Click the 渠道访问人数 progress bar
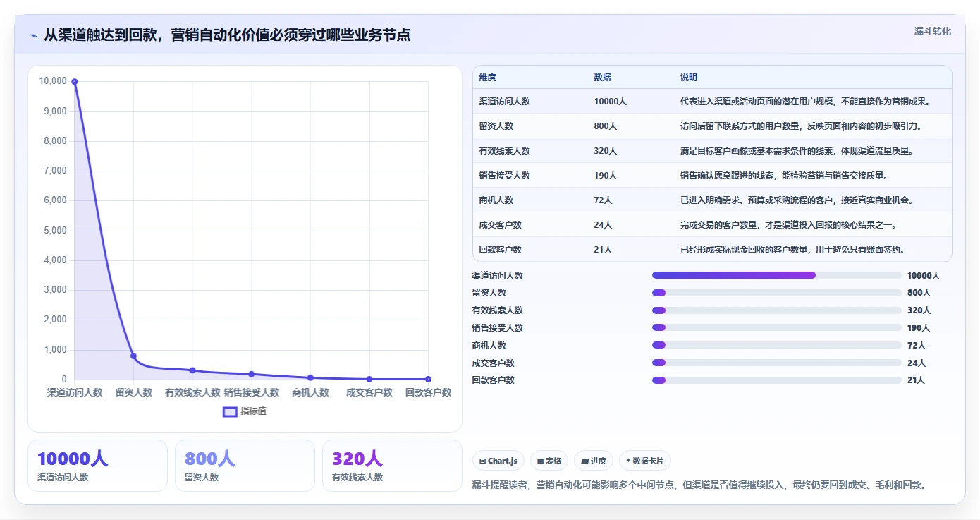 [776, 275]
